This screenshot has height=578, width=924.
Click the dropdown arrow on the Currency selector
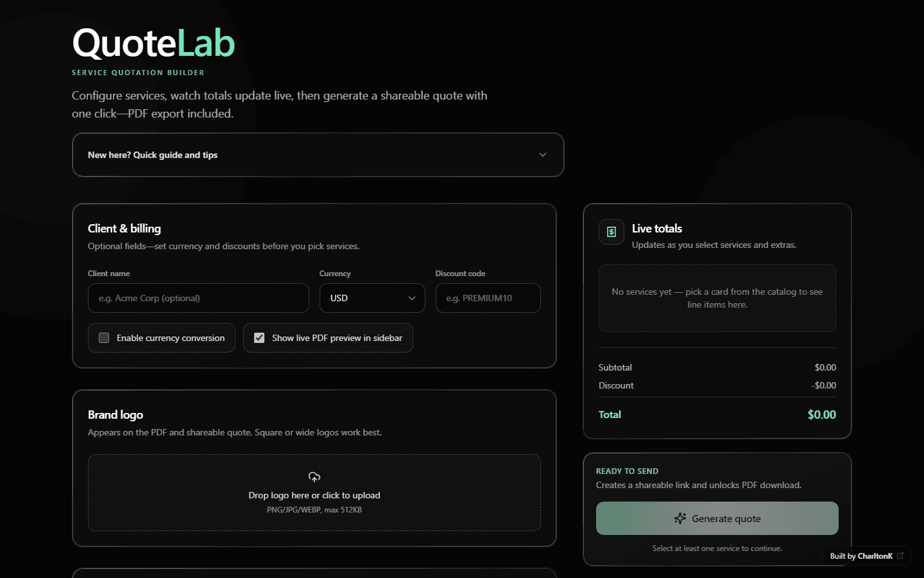click(x=413, y=298)
